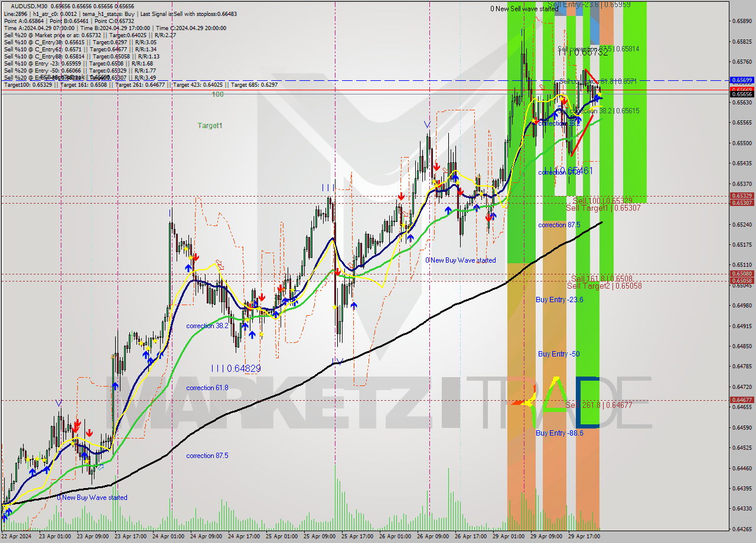The height and width of the screenshot is (543, 756).
Task: Click the '25 Apr 17:00' time axis label
Action: pos(357,537)
